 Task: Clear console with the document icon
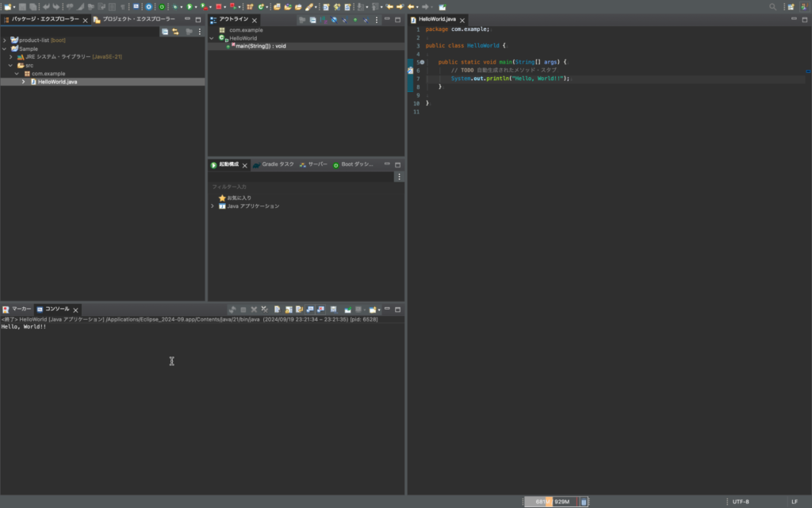(277, 310)
